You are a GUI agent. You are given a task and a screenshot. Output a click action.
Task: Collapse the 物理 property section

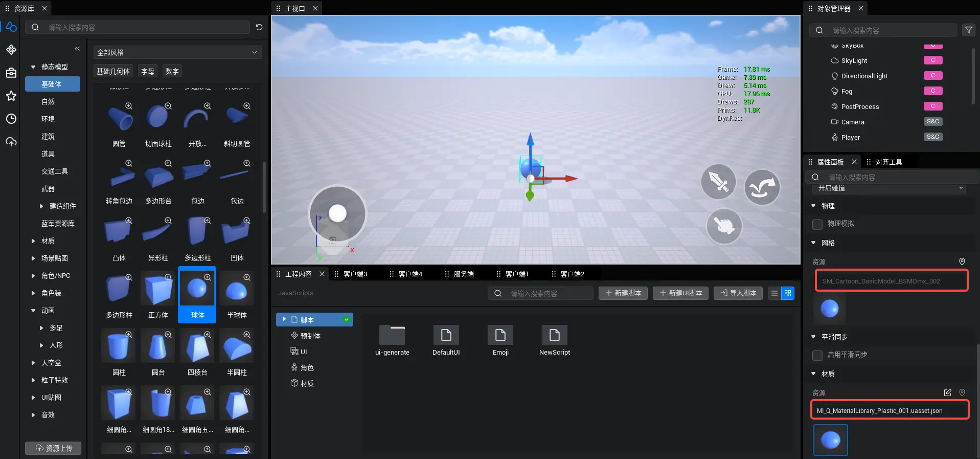813,206
